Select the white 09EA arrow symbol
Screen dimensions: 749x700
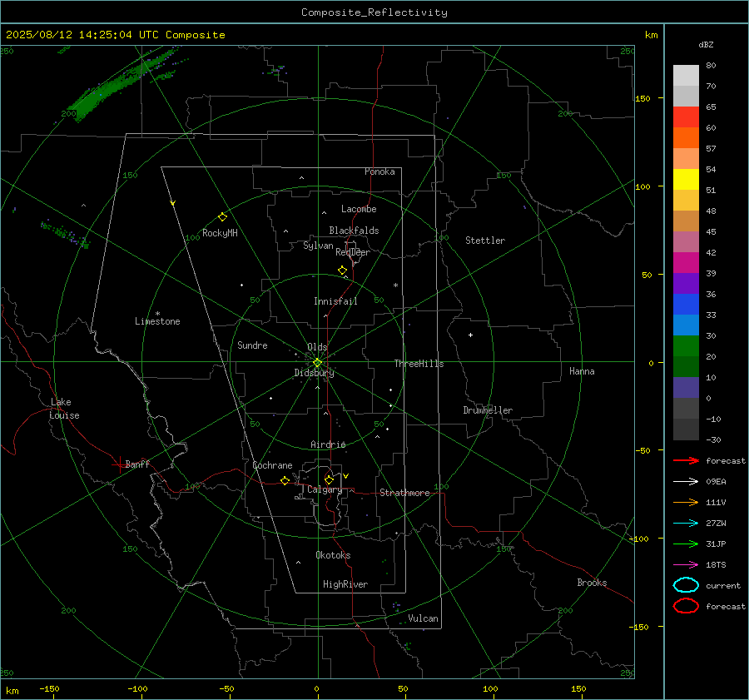coord(686,481)
